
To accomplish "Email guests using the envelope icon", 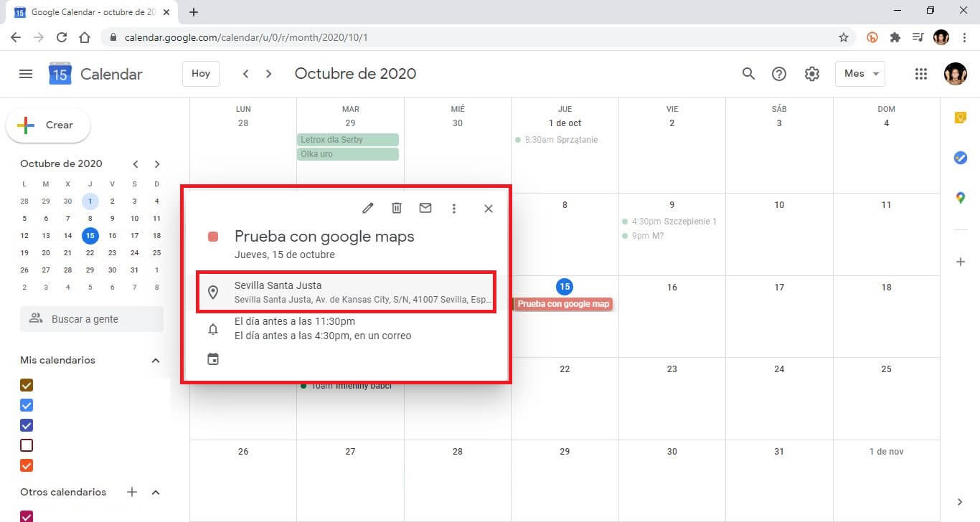I will (x=425, y=208).
